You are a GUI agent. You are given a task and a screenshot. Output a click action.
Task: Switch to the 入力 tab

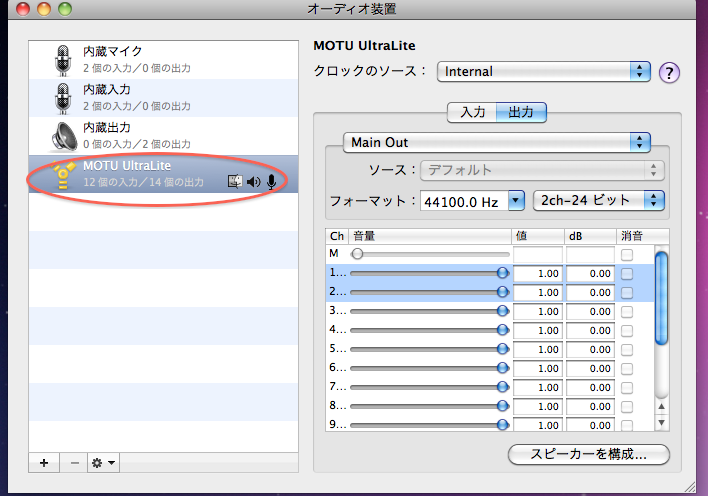point(472,112)
